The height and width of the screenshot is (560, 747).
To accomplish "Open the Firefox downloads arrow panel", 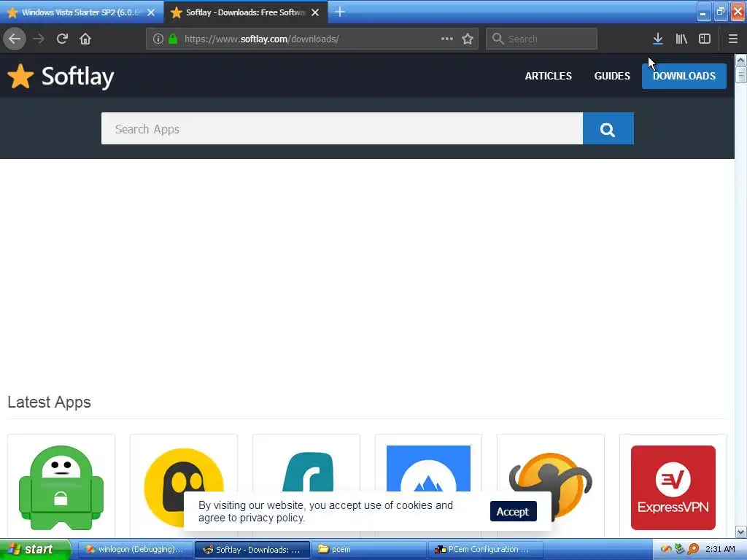I will [x=658, y=39].
